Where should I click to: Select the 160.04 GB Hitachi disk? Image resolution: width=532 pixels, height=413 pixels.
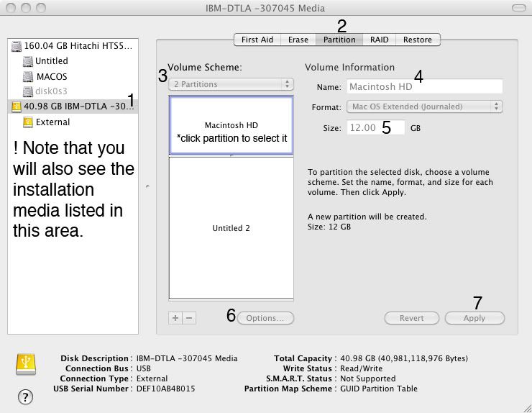[73, 46]
